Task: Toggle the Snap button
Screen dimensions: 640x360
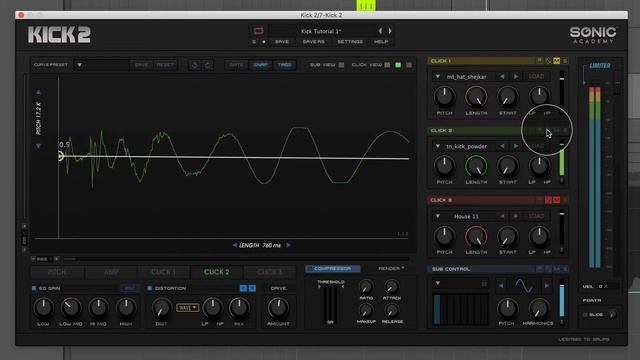Action: click(260, 65)
